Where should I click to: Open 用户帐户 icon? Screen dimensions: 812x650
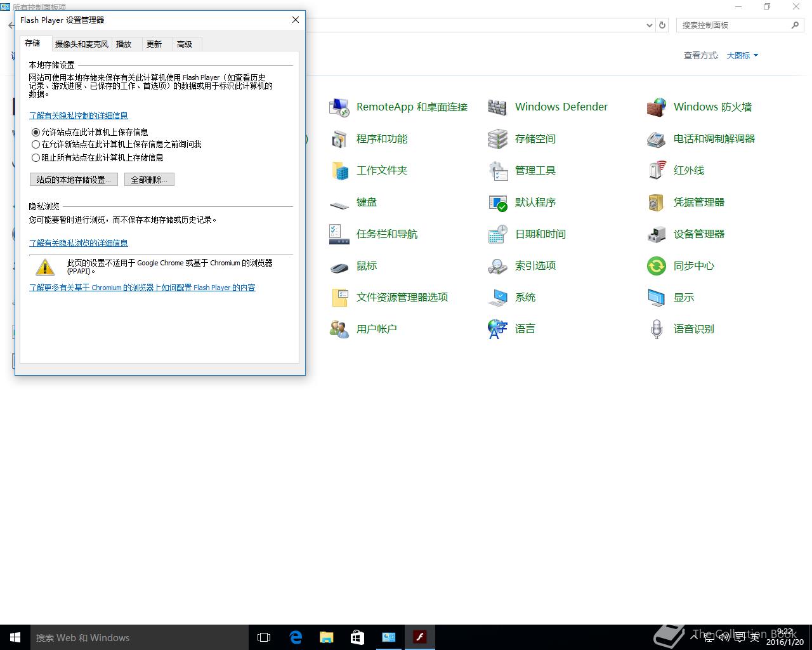click(339, 329)
